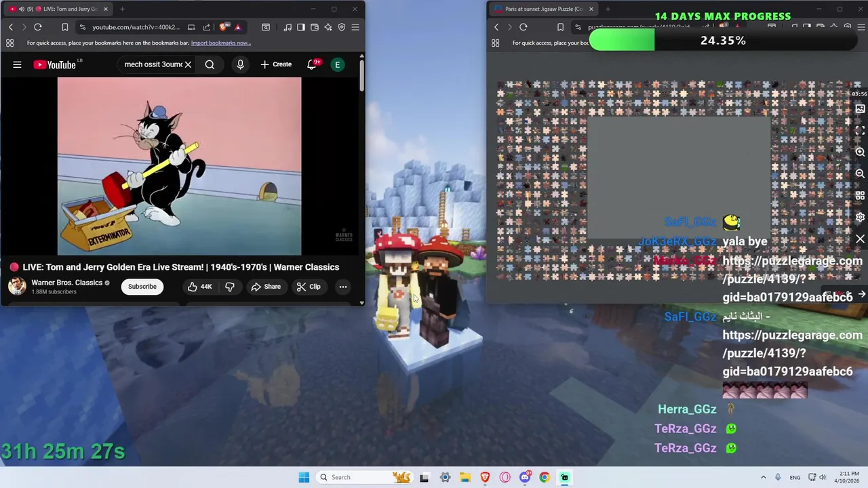The height and width of the screenshot is (488, 868).
Task: Click the ENG language indicator
Action: point(795,477)
